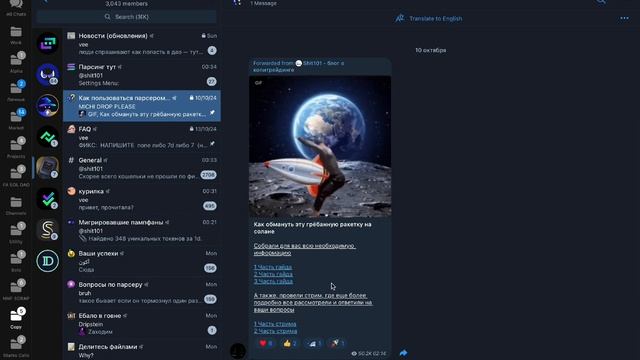Open the Market folder in sidebar
640x360 pixels.
point(16,120)
